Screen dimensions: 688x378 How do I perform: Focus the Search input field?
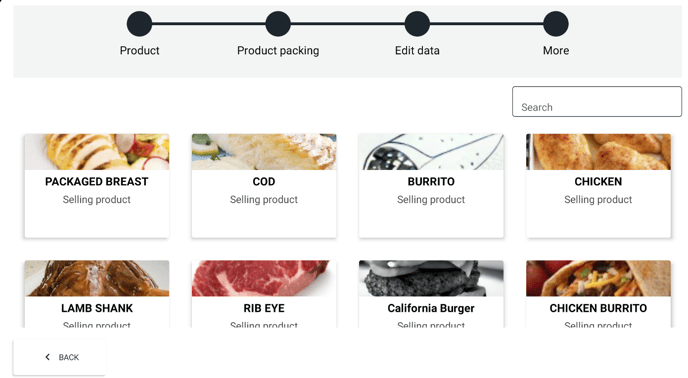point(597,101)
